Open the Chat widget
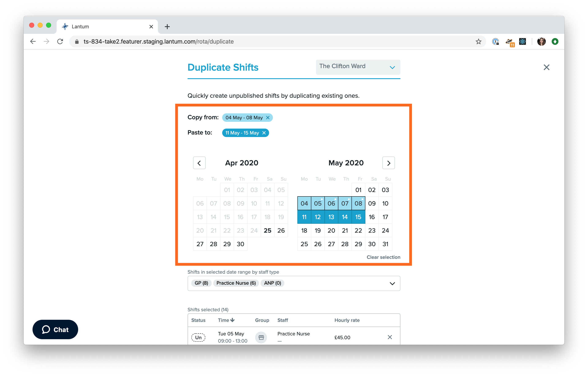588x376 pixels. (x=55, y=329)
